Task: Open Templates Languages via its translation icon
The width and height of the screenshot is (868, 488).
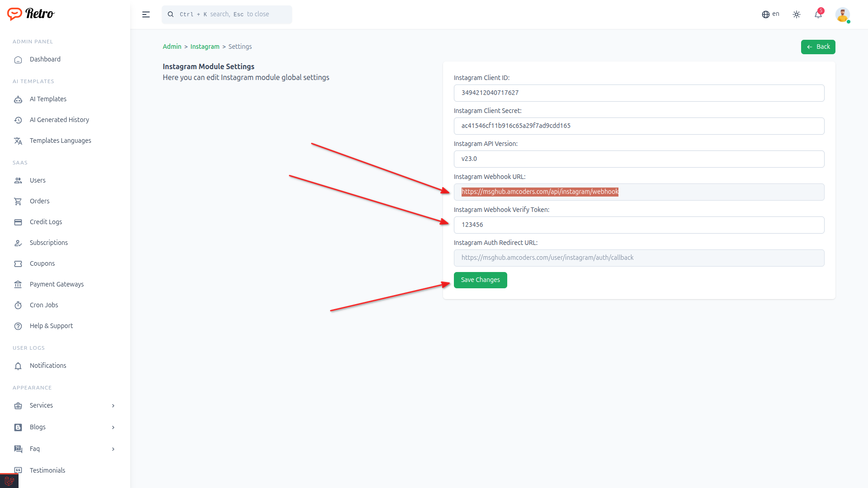Action: [x=18, y=141]
